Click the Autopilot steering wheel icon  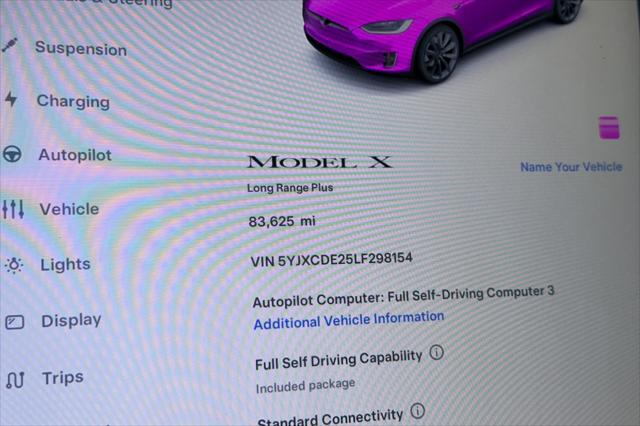(12, 154)
